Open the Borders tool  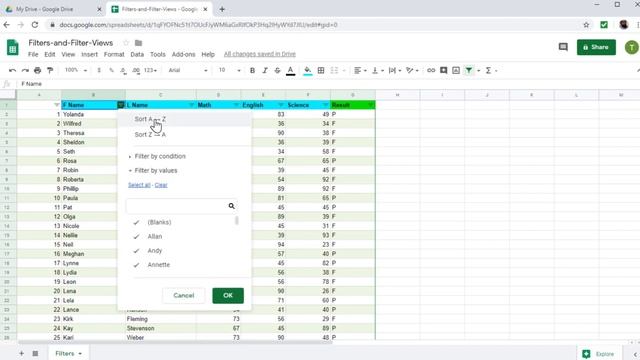(x=321, y=71)
